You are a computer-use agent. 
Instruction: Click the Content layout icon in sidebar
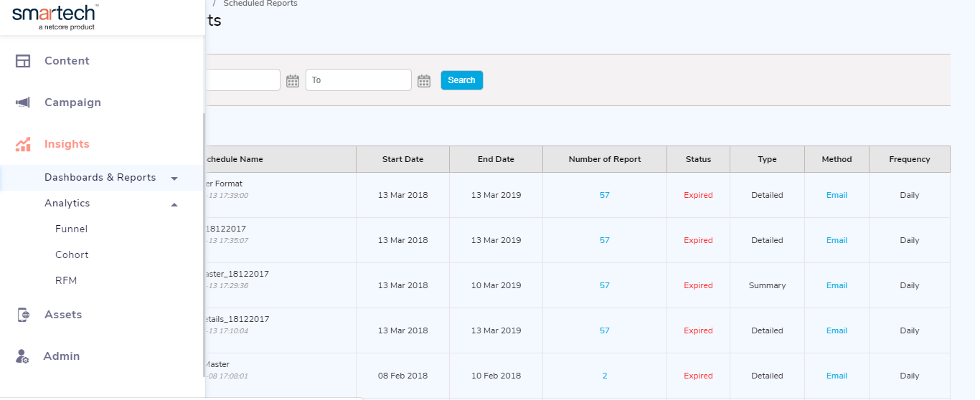tap(23, 61)
